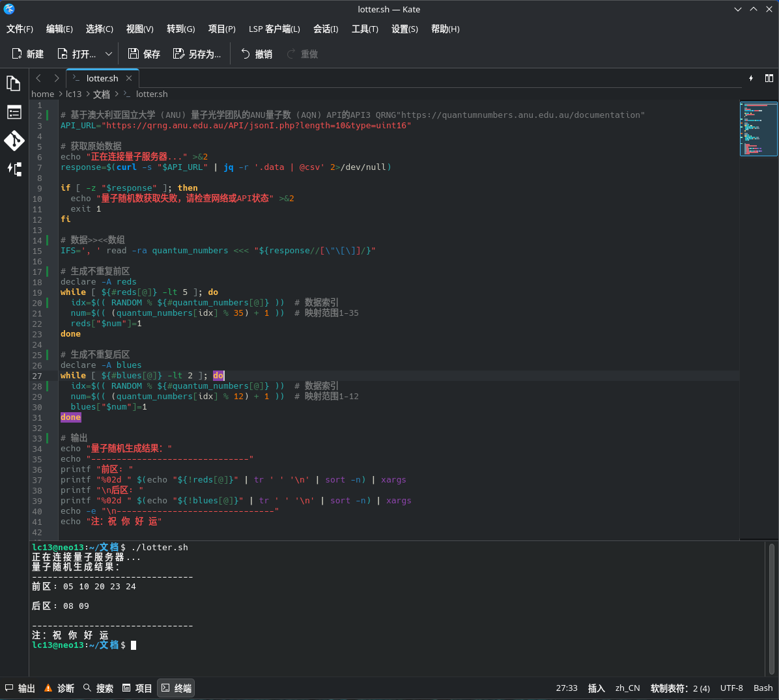The height and width of the screenshot is (700, 779).
Task: Click the code minimap preview
Action: pyautogui.click(x=758, y=129)
